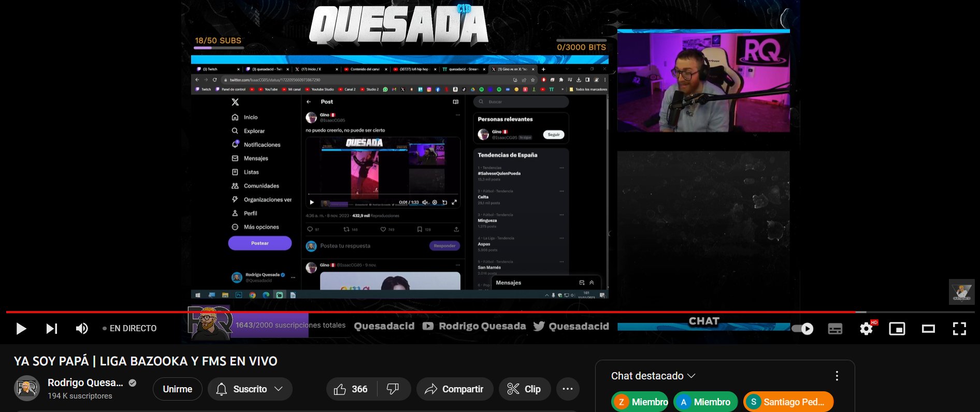Expand the Chat destacado dropdown
This screenshot has height=412, width=980.
point(653,376)
